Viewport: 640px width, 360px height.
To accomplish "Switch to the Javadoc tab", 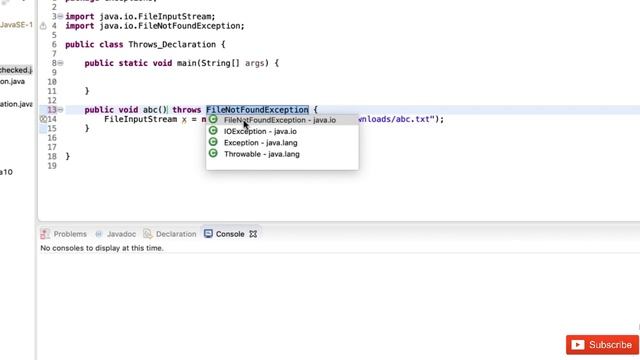I will [x=121, y=234].
